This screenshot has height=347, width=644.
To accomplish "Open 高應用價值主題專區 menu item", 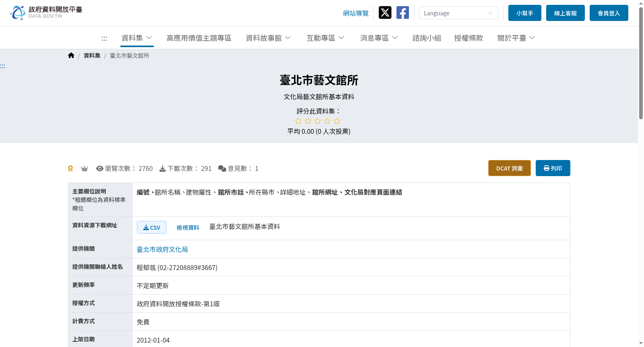I will pyautogui.click(x=199, y=38).
